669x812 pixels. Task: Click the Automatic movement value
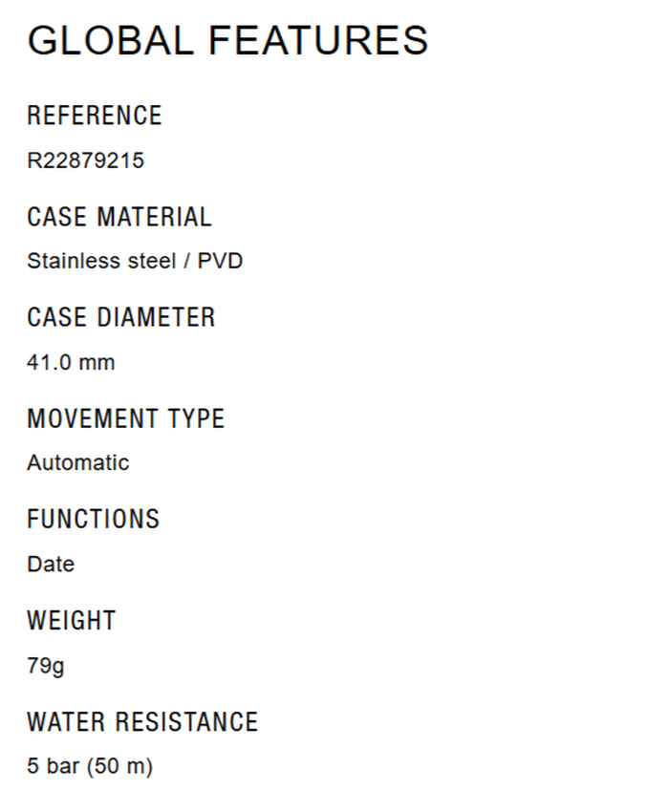tap(77, 463)
